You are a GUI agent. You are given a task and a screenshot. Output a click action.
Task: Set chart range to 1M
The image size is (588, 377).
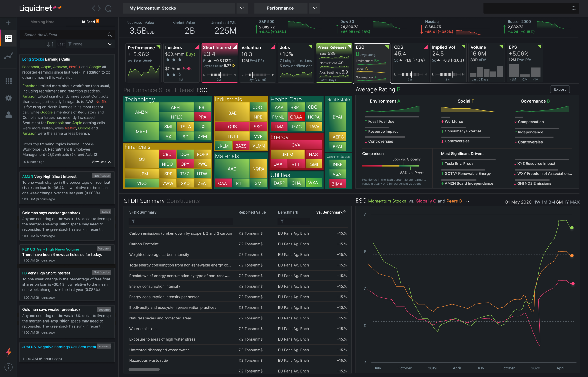coord(544,202)
